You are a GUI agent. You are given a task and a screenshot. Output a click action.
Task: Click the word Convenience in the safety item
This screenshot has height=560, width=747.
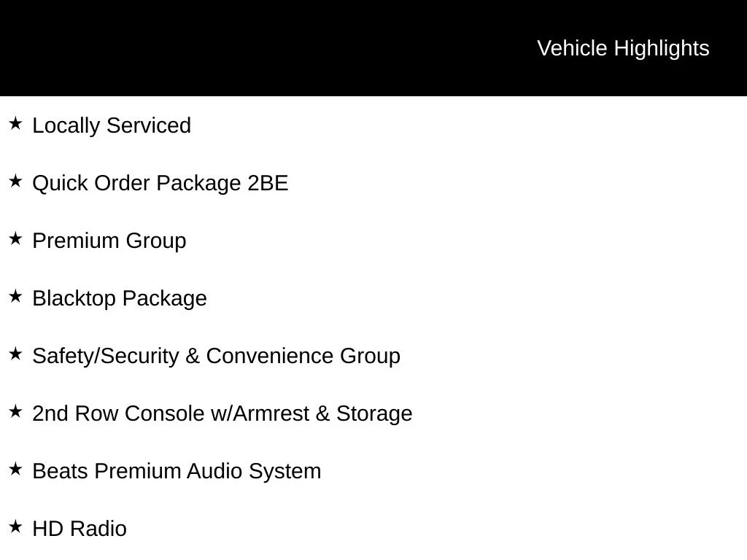click(x=270, y=356)
